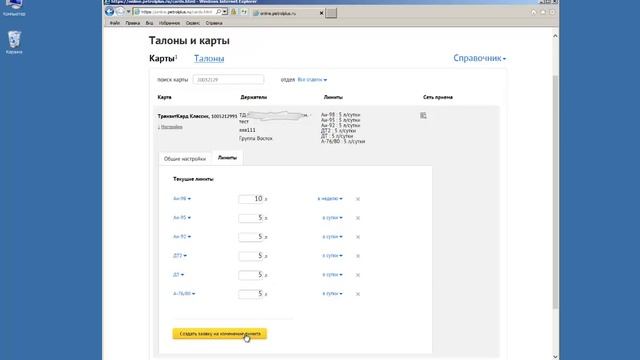Open the 'в сутки' period dropdown for ДТ2

332,256
